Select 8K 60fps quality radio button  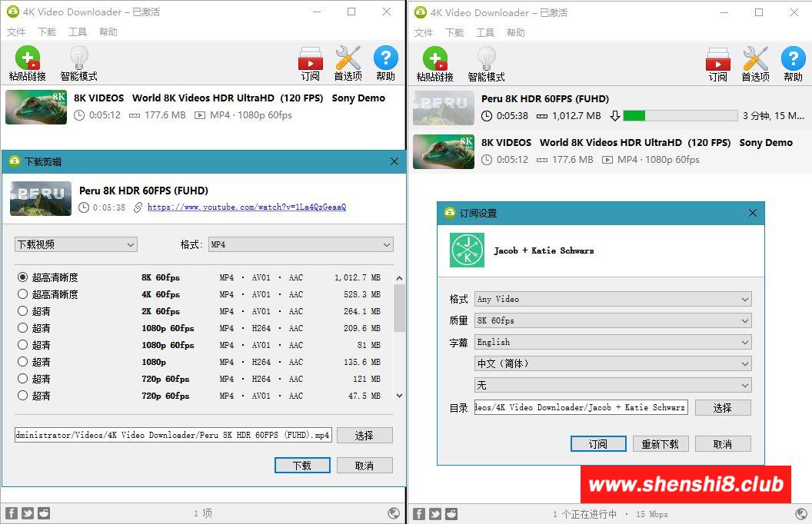click(22, 277)
